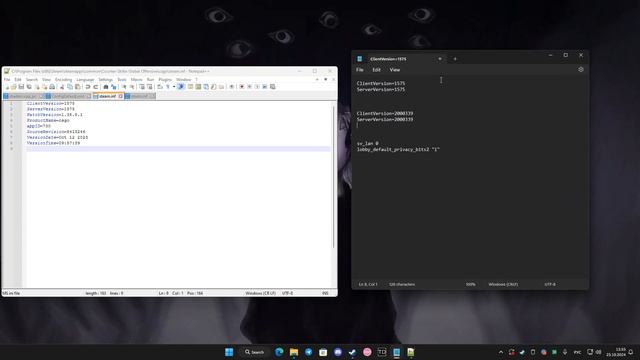Image resolution: width=640 pixels, height=360 pixels.
Task: Click the sv_lan 0 line in Notepad
Action: pyautogui.click(x=367, y=144)
